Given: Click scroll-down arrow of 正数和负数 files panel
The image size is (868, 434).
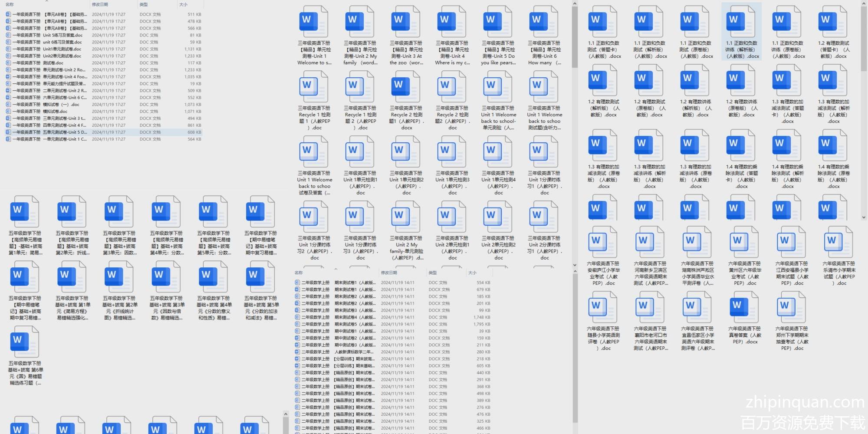Looking at the screenshot, I should point(864,217).
